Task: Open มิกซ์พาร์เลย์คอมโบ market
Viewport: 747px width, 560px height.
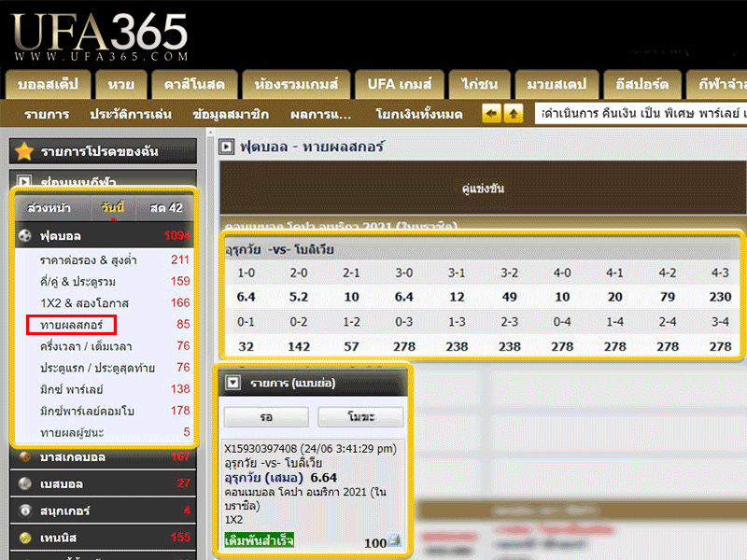Action: 87,411
